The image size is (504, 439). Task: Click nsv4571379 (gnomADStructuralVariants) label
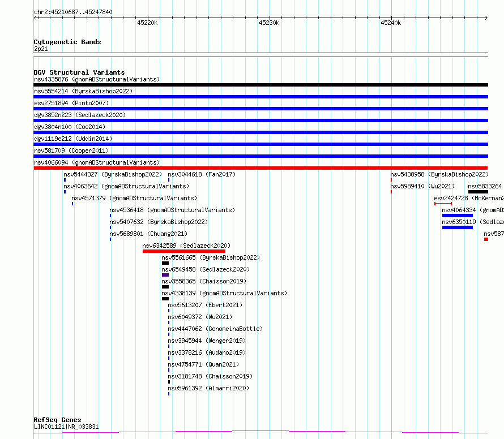click(134, 198)
